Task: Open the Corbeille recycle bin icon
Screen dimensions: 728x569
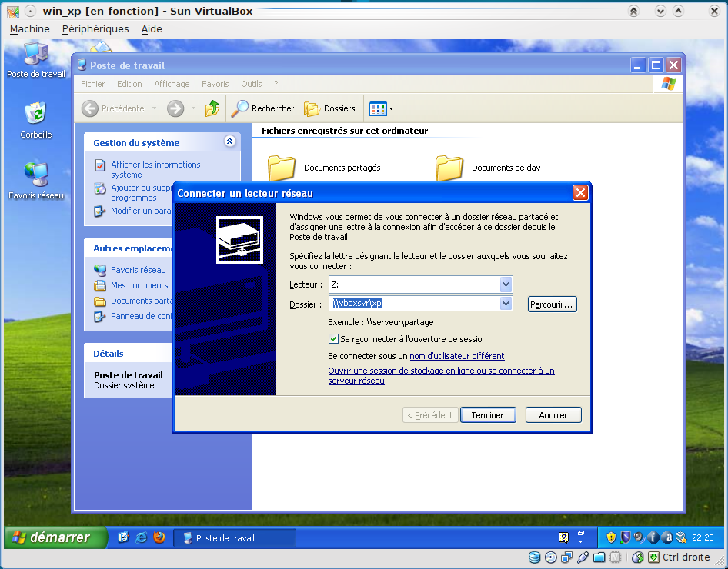Action: (x=35, y=115)
